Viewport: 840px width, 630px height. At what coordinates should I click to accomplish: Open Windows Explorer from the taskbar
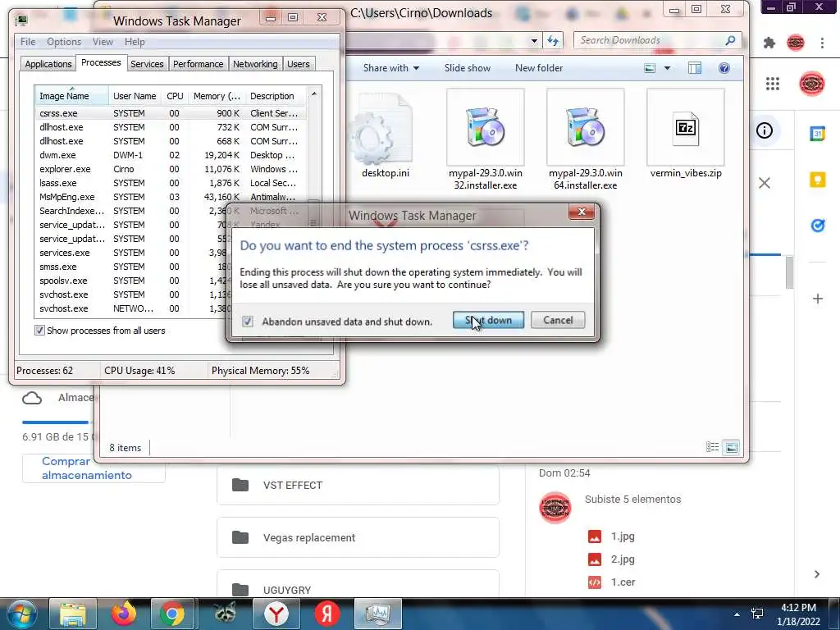(73, 614)
